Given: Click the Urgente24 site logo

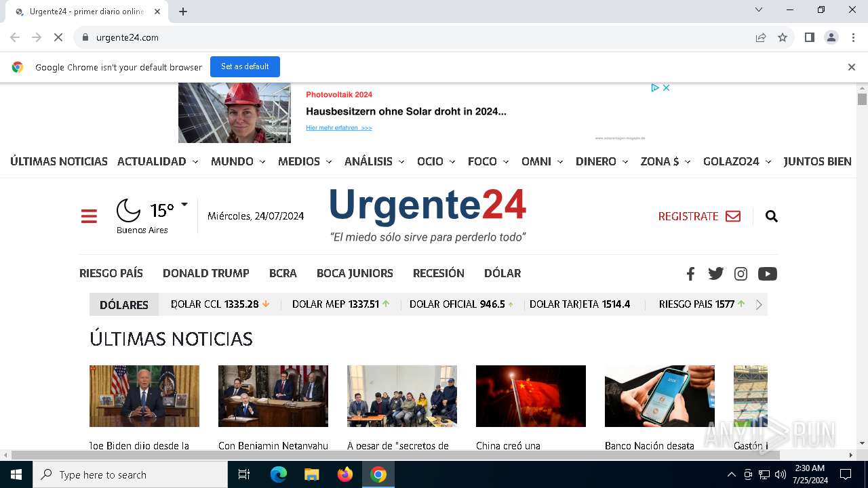Looking at the screenshot, I should click(x=428, y=216).
